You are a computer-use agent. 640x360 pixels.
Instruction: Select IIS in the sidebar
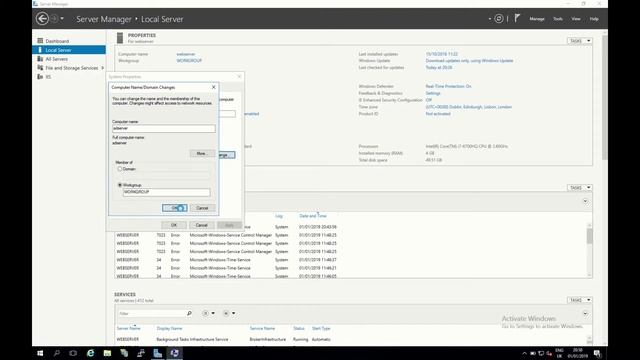tap(48, 77)
